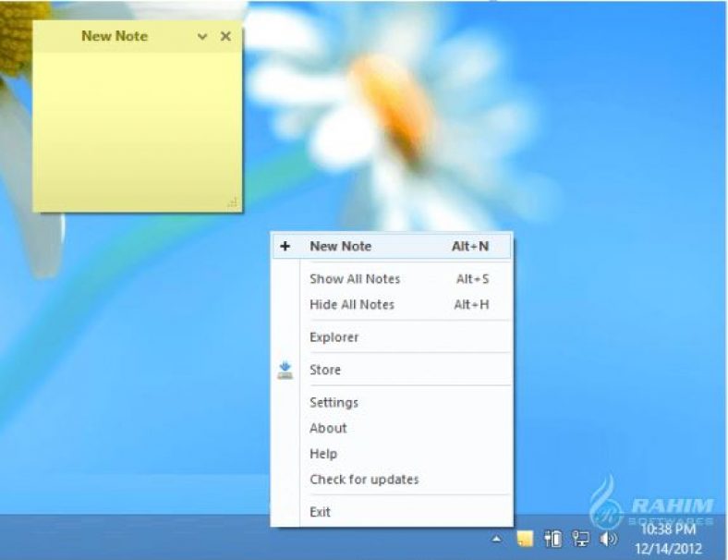Open Help from the context menu
728x560 pixels.
point(323,455)
